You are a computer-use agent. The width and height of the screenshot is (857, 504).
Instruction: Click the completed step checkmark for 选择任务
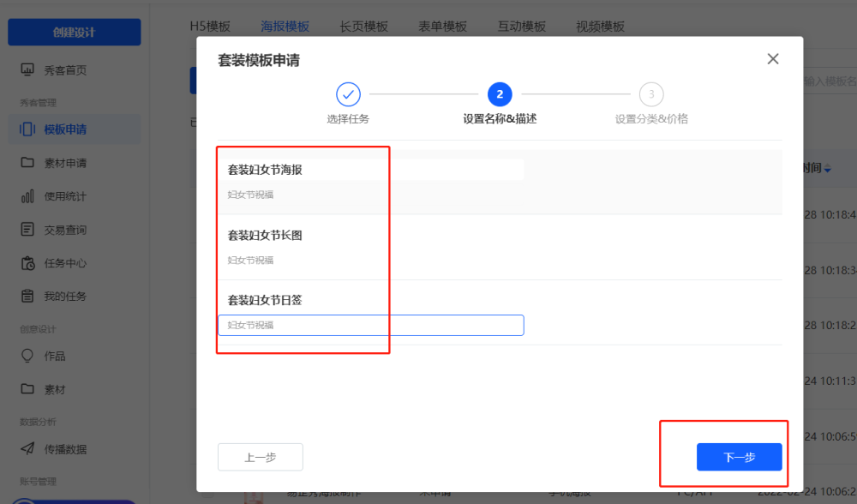pyautogui.click(x=348, y=94)
